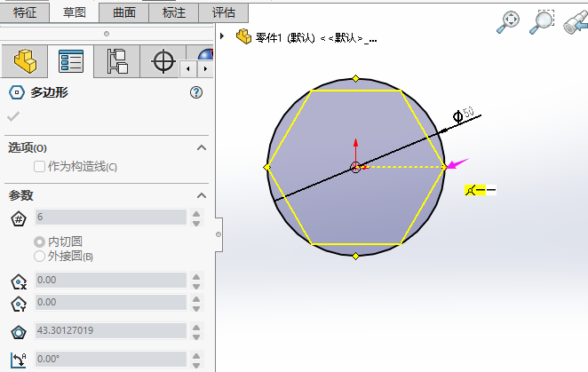Open the 标注 tab
The height and width of the screenshot is (372, 588).
(x=173, y=12)
